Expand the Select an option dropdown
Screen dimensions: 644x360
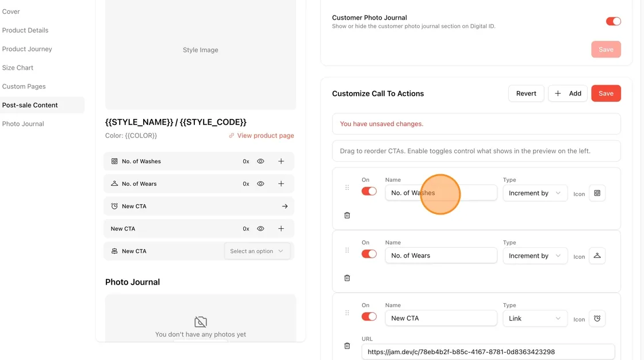pyautogui.click(x=257, y=251)
